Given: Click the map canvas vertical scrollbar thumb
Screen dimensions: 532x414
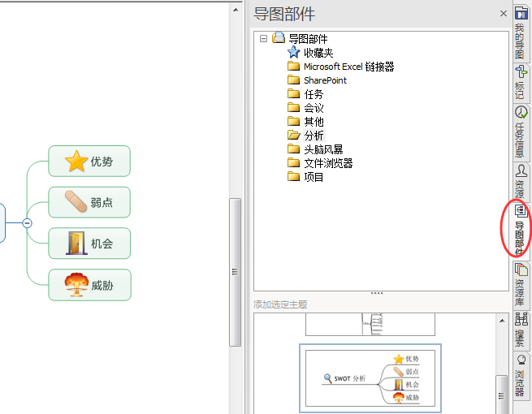Looking at the screenshot, I should coord(235,272).
